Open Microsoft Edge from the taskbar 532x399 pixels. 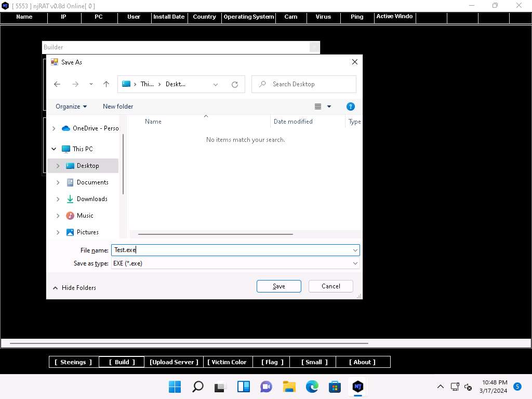[x=312, y=387]
